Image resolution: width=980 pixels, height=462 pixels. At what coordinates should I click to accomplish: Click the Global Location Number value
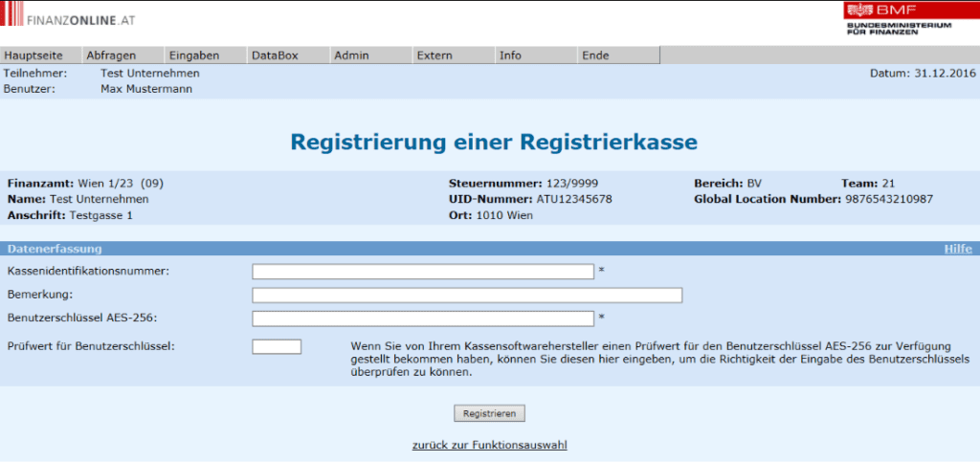pyautogui.click(x=888, y=199)
